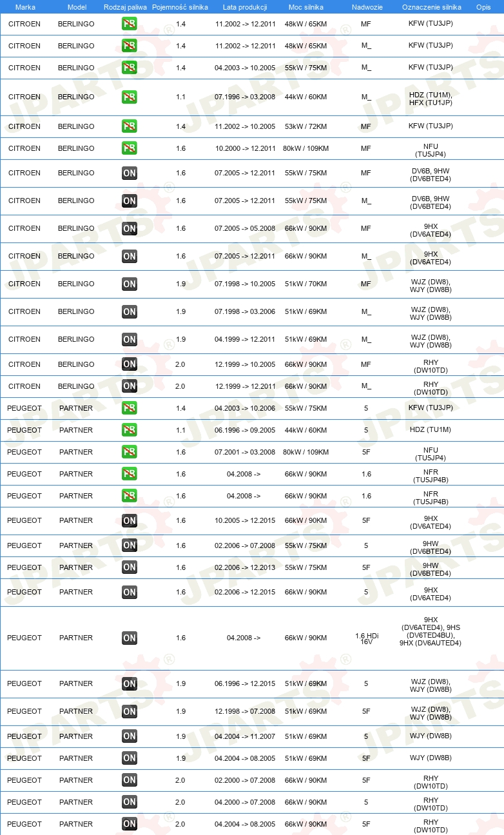The image size is (504, 835).
Task: Click the Opis column header
Action: pos(483,7)
